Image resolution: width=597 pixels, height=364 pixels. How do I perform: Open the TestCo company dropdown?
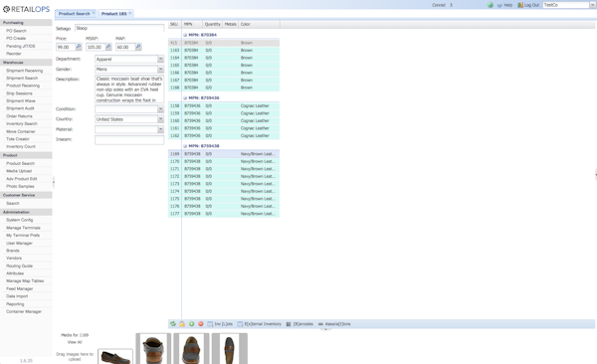[x=593, y=5]
